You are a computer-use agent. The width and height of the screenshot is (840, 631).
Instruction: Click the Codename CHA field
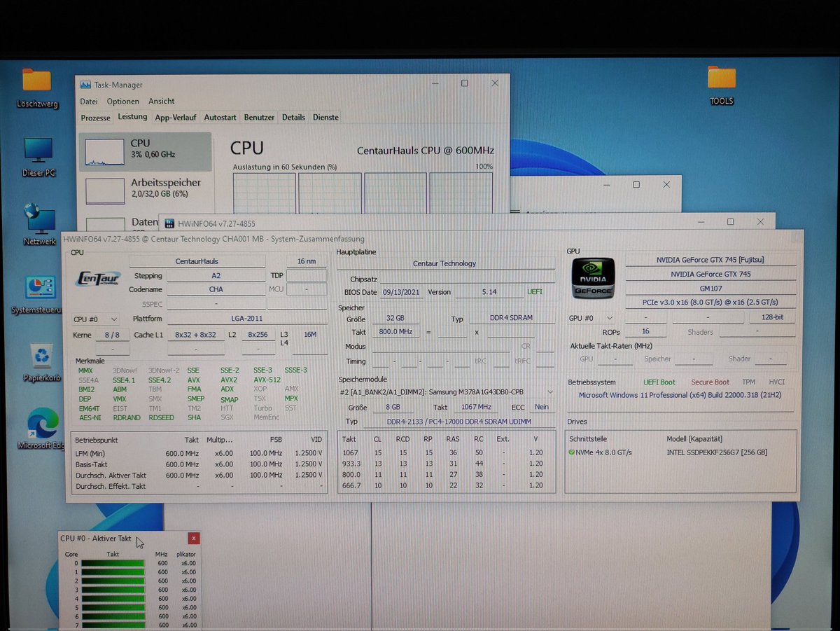tap(216, 289)
